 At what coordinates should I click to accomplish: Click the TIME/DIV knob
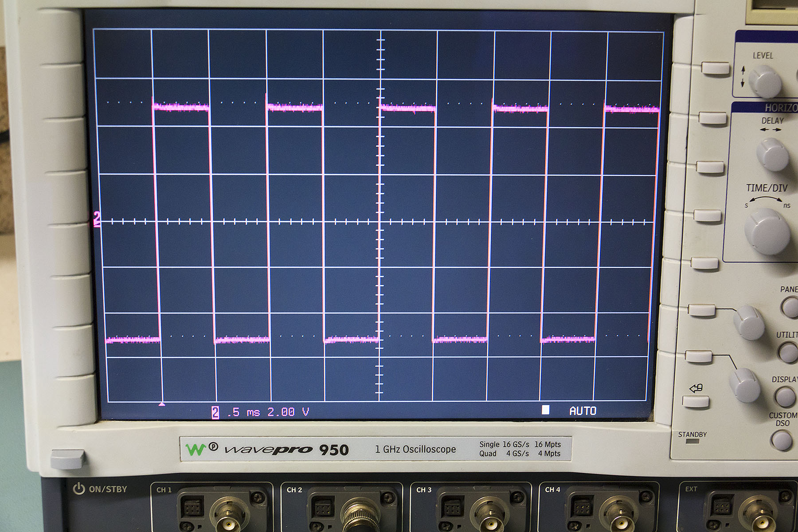(x=767, y=231)
